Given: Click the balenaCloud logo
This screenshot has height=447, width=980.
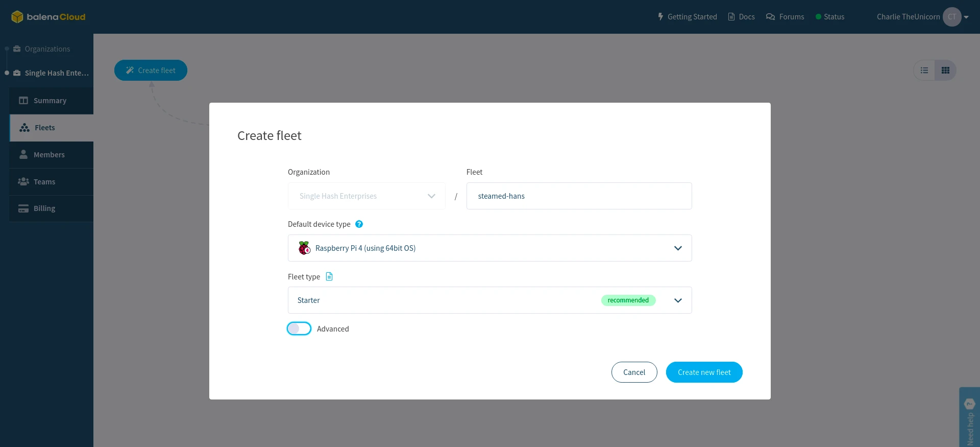Looking at the screenshot, I should pos(48,17).
